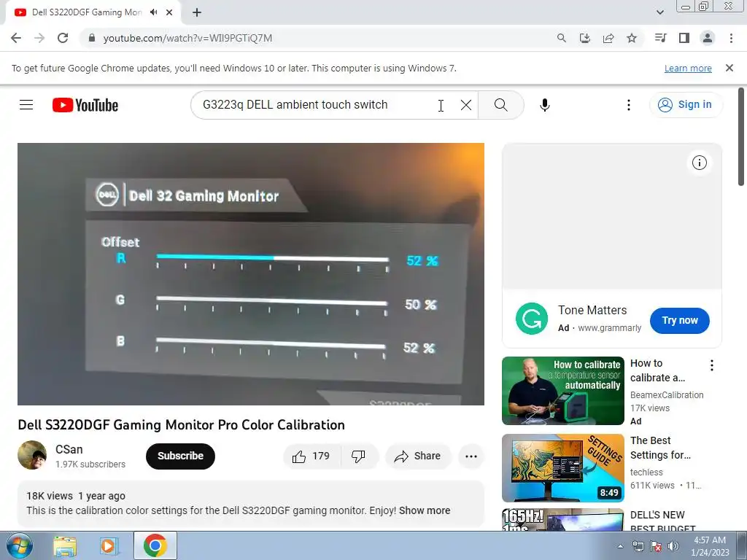
Task: Open options menu for How to calibrate video
Action: [711, 365]
